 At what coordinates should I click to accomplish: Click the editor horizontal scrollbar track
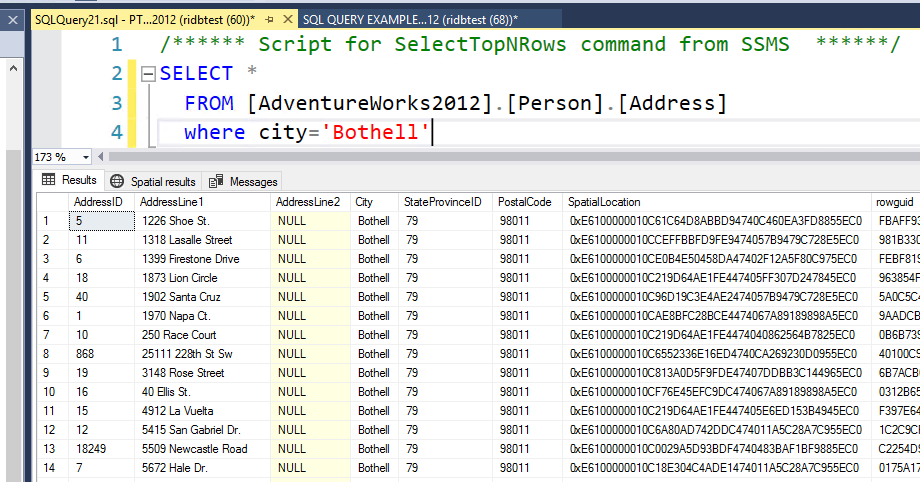coord(513,157)
